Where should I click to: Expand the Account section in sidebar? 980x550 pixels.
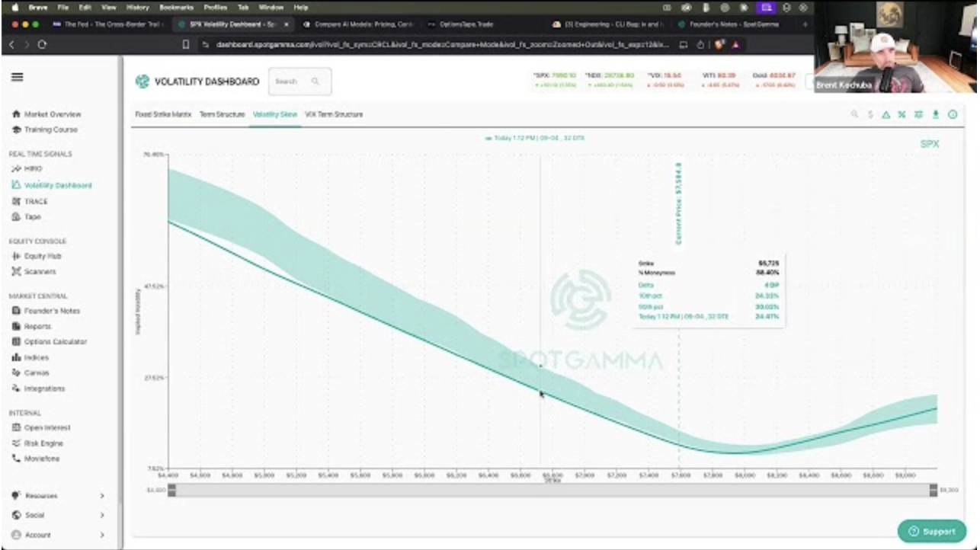tap(58, 535)
